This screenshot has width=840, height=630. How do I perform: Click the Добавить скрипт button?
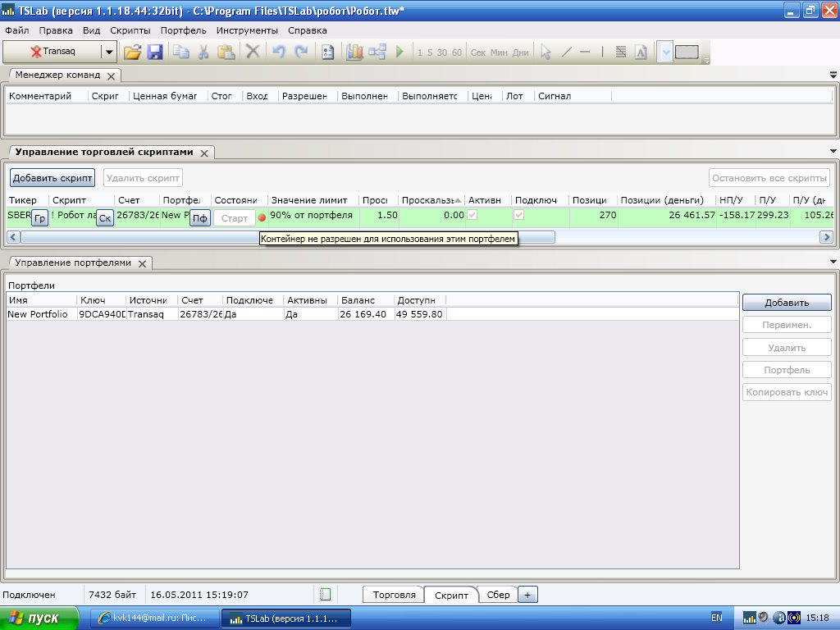[x=52, y=178]
